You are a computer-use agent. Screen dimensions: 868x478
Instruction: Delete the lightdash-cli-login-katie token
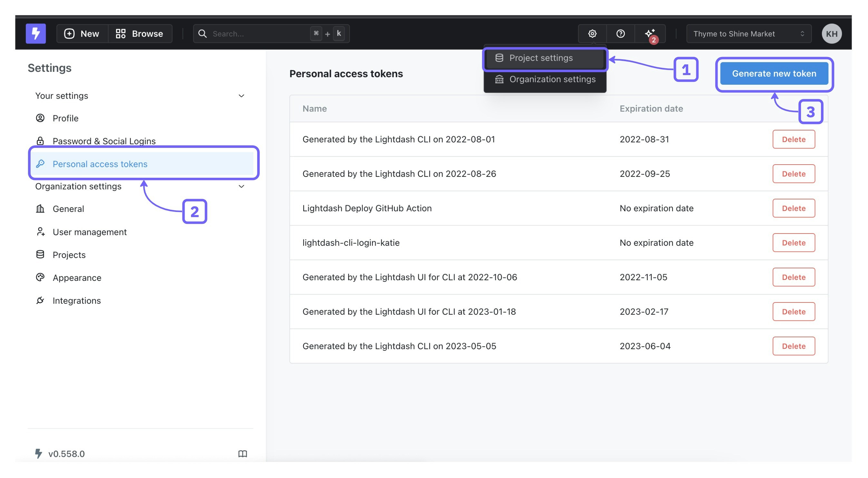click(x=793, y=243)
